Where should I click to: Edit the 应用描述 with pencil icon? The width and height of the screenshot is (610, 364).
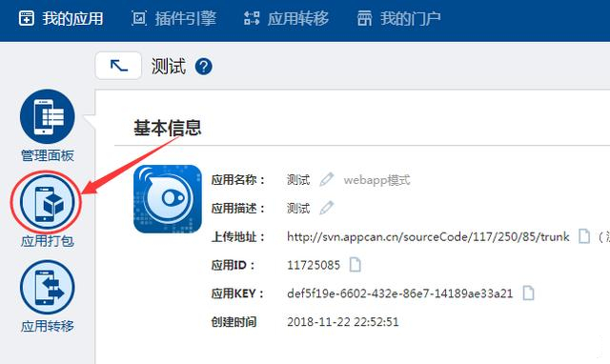[326, 208]
